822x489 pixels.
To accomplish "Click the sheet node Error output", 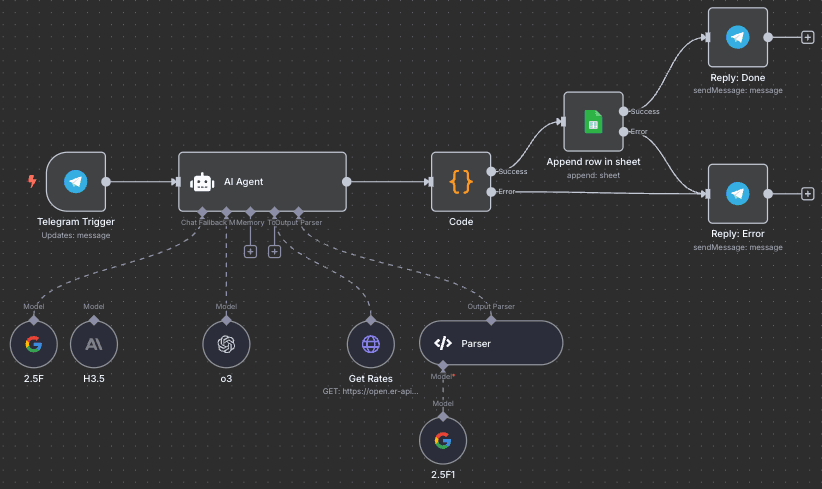I will coord(623,132).
